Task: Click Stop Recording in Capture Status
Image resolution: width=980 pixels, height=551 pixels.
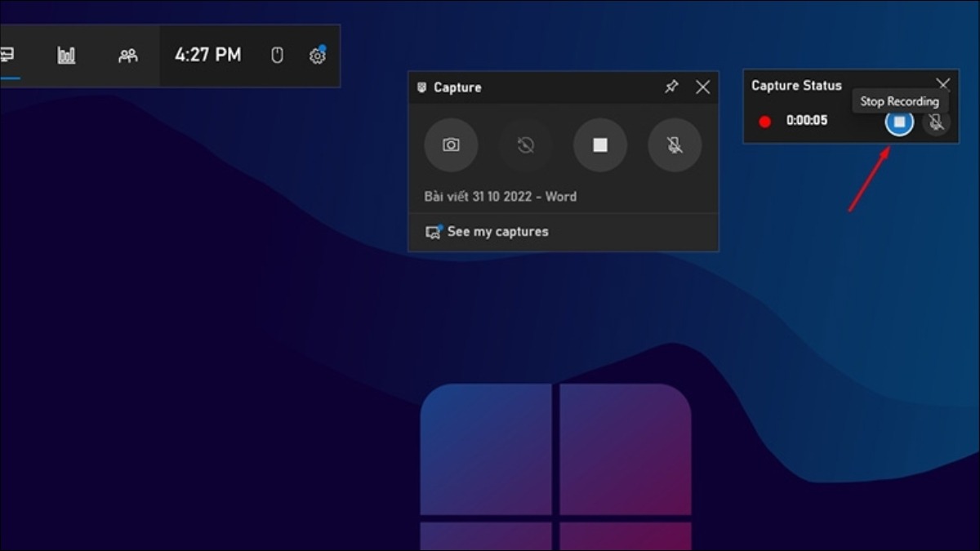Action: 899,122
